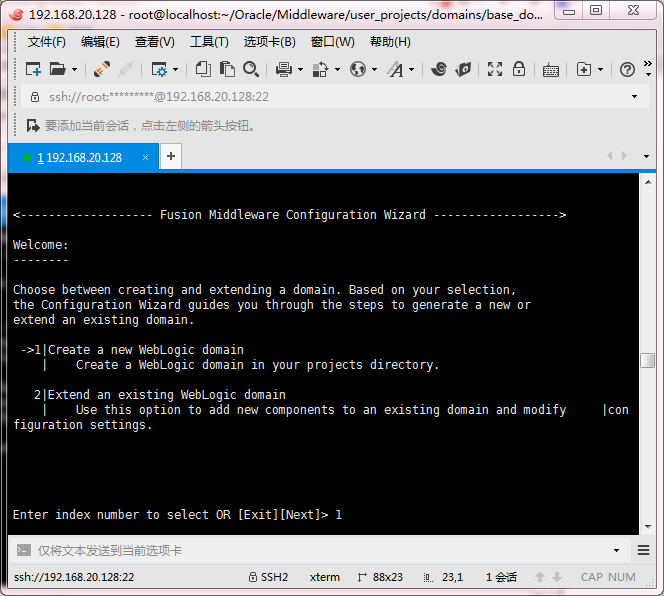
Task: Click the Xagent toolbar icon
Action: point(463,69)
